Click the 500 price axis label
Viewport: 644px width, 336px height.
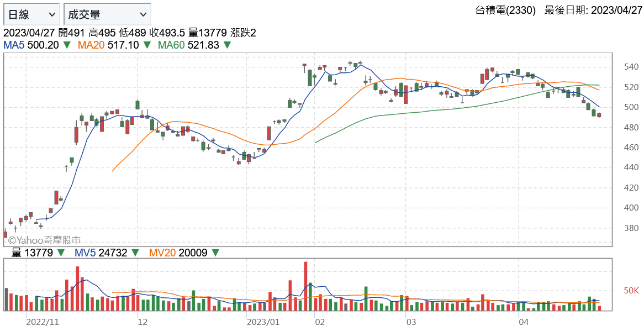[x=631, y=107]
